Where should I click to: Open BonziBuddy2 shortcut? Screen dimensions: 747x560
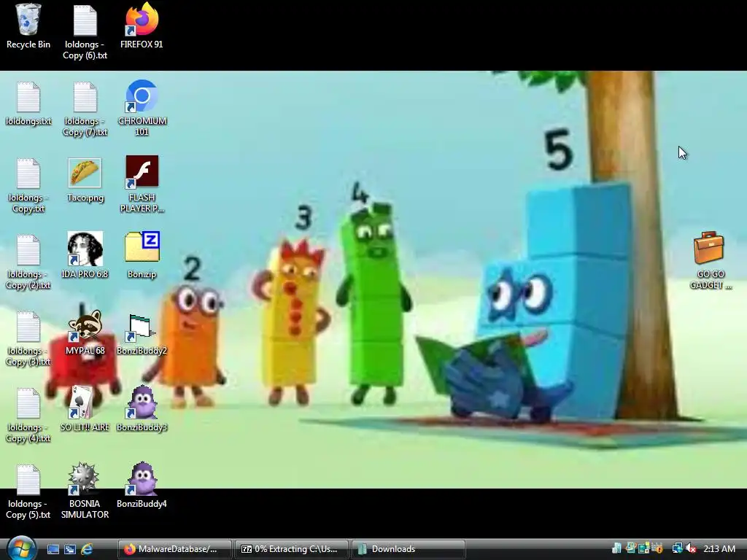click(142, 335)
